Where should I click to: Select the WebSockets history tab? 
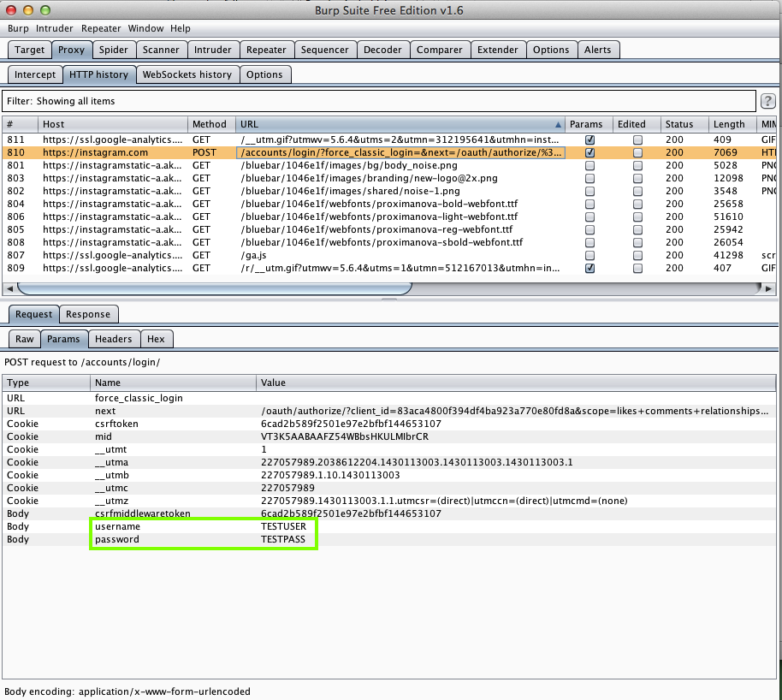coord(187,74)
